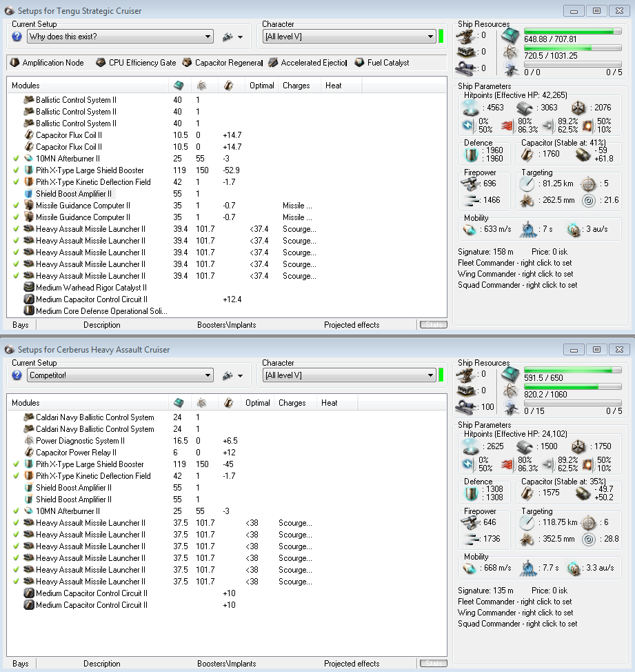Click Capacitor Regeneration subsystem icon
The height and width of the screenshot is (672, 635).
pos(187,63)
